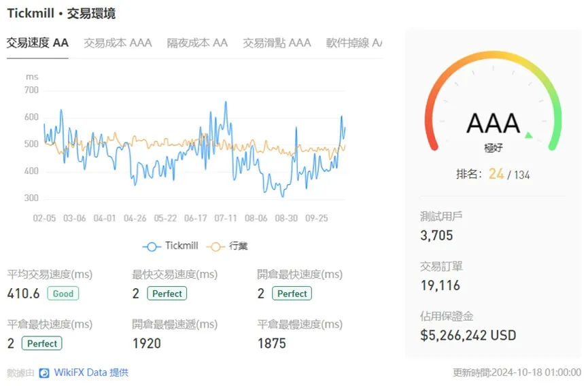Screen dimensions: 588x386
Task: Open the 隔夜成本 AA tab
Action: click(197, 43)
